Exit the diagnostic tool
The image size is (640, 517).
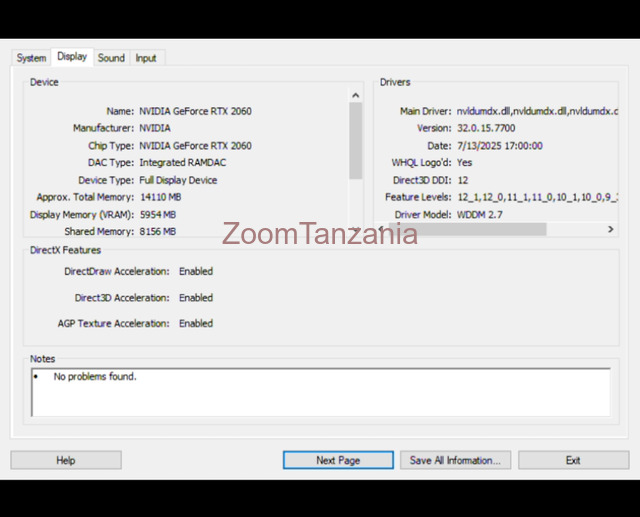(x=573, y=460)
